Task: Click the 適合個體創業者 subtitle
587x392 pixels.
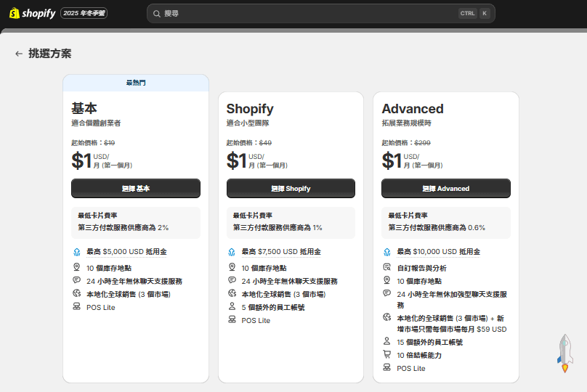Action: pyautogui.click(x=96, y=123)
